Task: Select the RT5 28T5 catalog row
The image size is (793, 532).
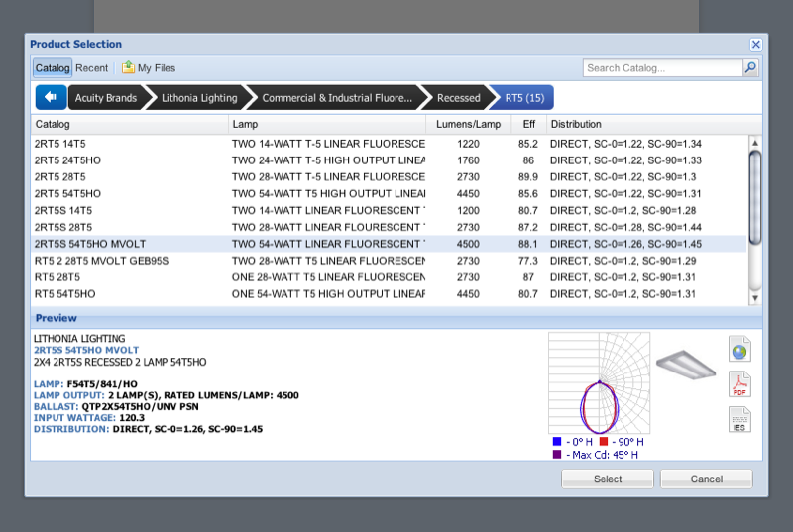Action: point(389,276)
